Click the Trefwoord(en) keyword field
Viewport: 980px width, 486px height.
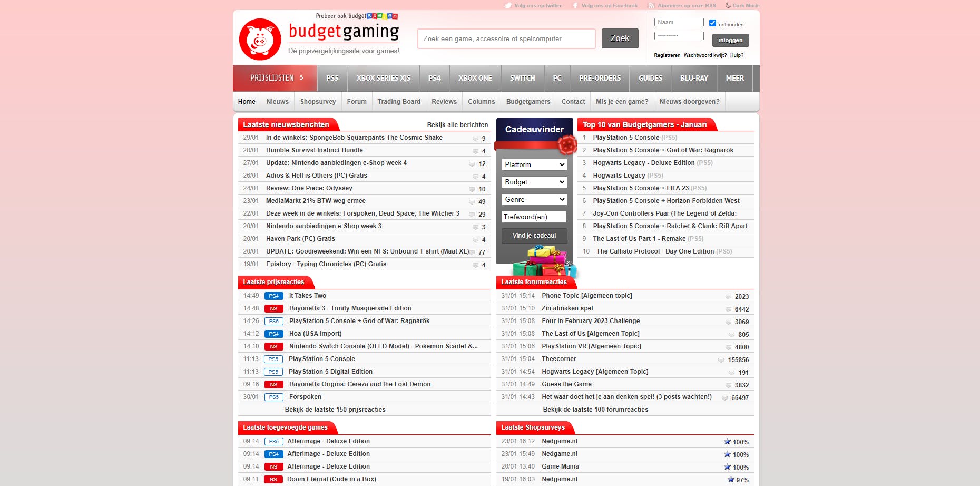click(x=534, y=217)
